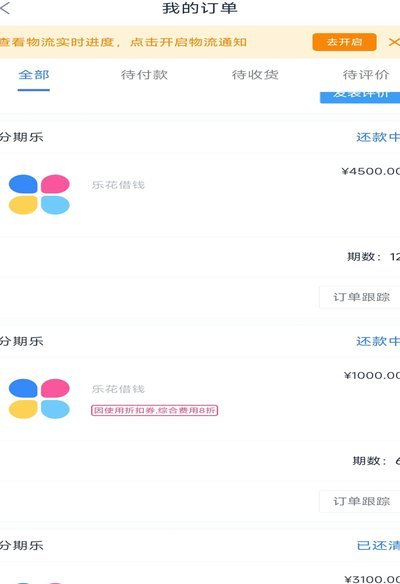This screenshot has width=400, height=584.
Task: Open the third 分期乐 shop header
Action: 21,545
